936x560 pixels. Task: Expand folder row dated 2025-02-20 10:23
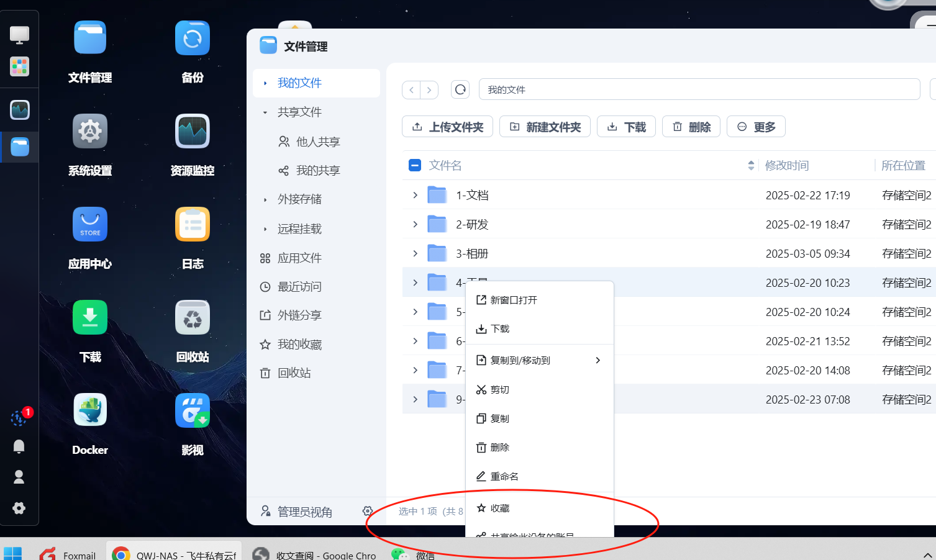point(416,282)
